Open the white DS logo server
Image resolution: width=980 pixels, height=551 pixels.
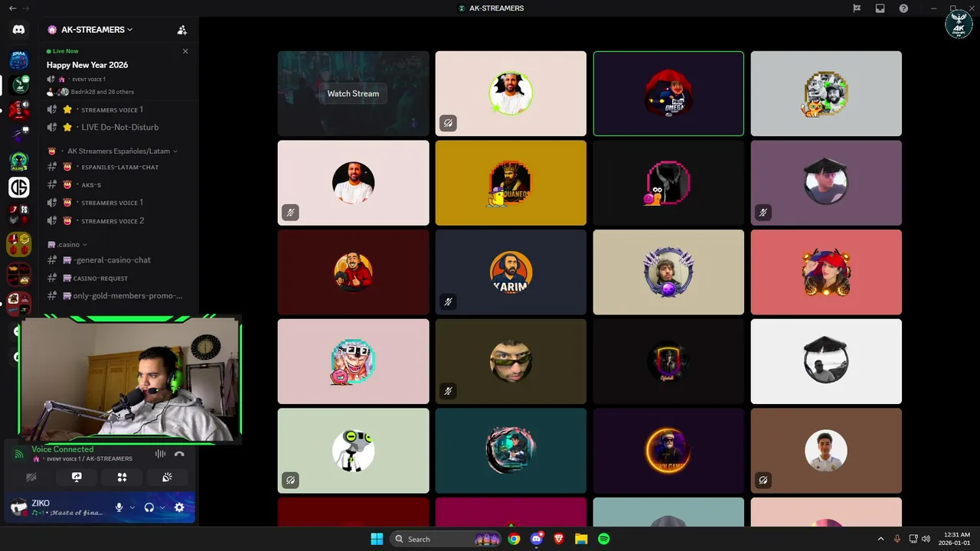click(19, 187)
